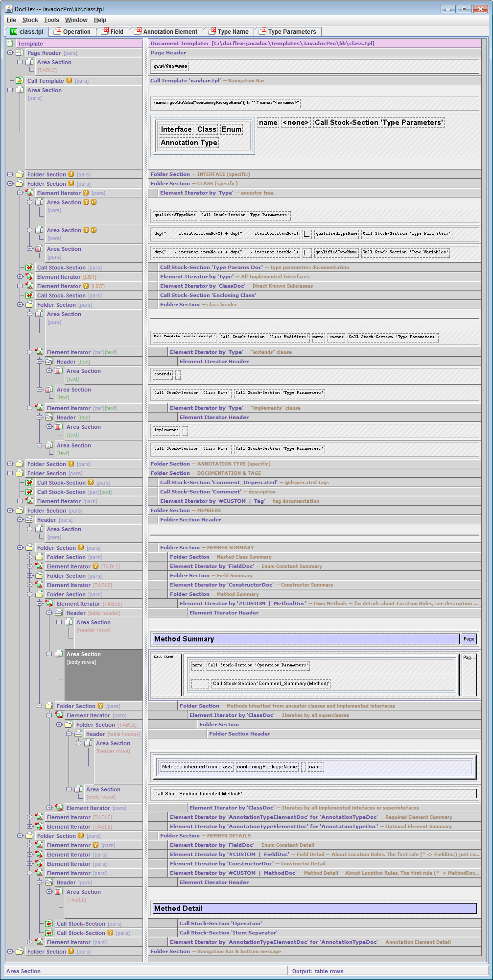Click folder icon of MEMBER DETAILS section

[x=29, y=836]
